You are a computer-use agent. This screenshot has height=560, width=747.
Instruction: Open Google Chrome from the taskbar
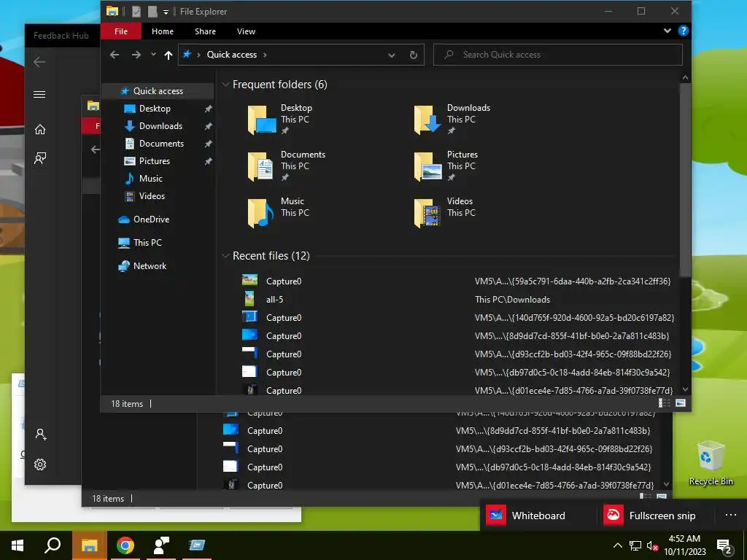[125, 545]
